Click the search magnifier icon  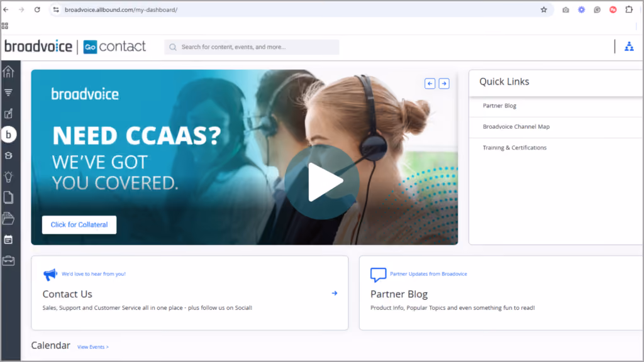pyautogui.click(x=173, y=47)
